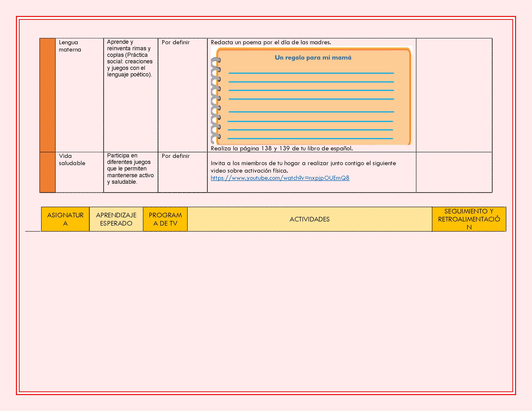The height and width of the screenshot is (411, 532).
Task: Select the 'Lengua materna' subject cell
Action: [79, 95]
